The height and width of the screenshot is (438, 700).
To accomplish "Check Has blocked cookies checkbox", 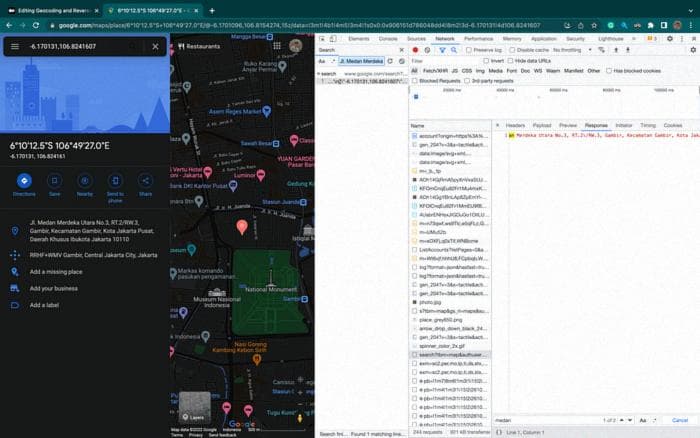I will [609, 71].
